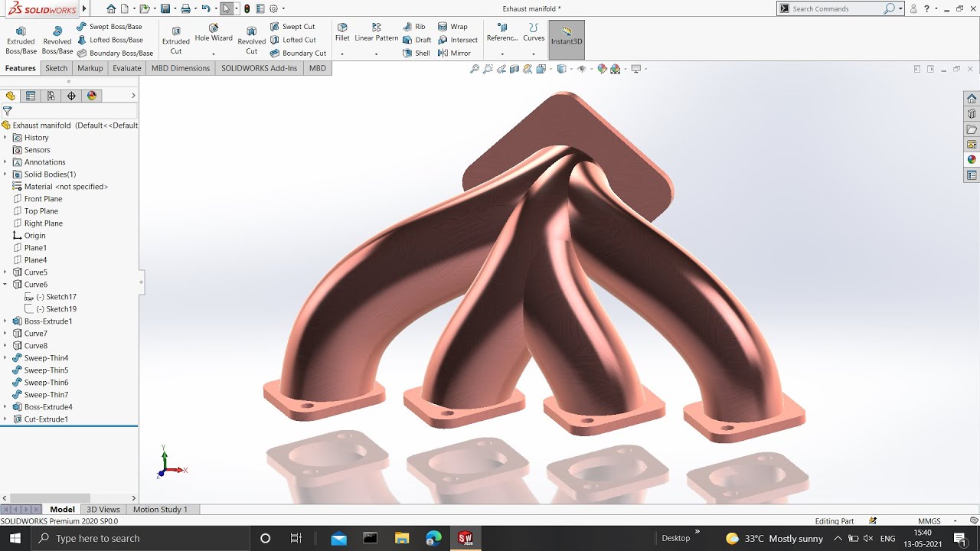
Task: Open Design Library in task pane
Action: click(972, 114)
